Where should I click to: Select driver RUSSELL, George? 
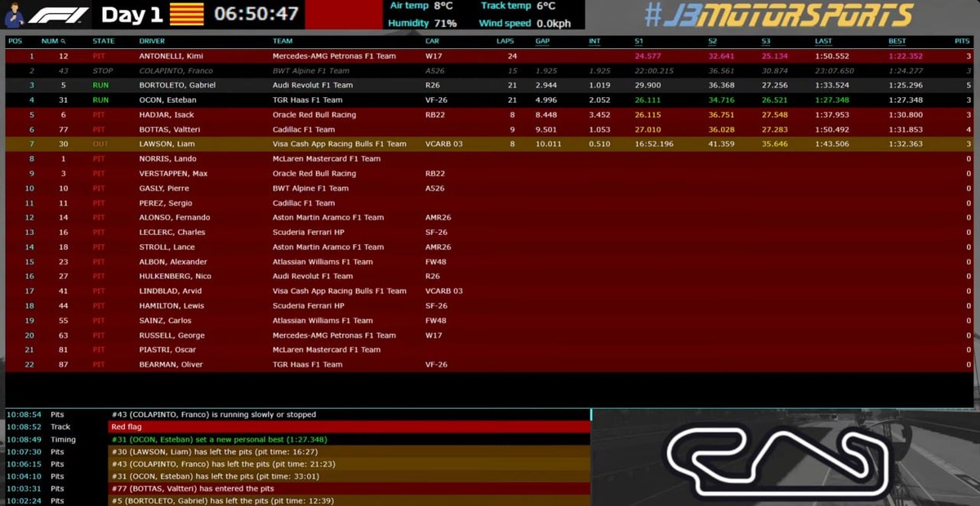(172, 335)
